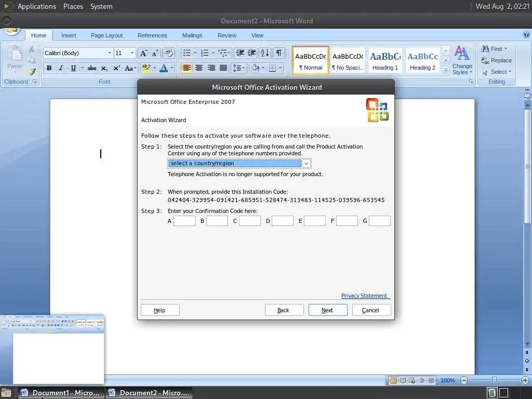Open the font color dropdown arrow

pyautogui.click(x=171, y=68)
